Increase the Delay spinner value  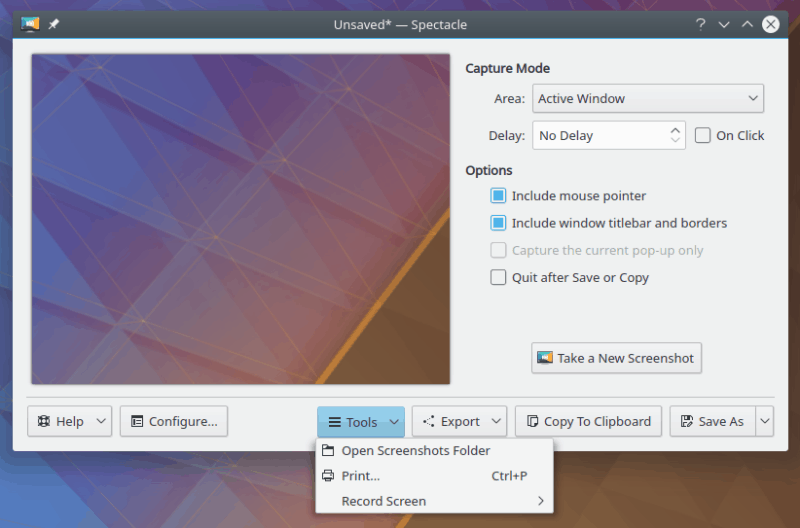tap(676, 129)
